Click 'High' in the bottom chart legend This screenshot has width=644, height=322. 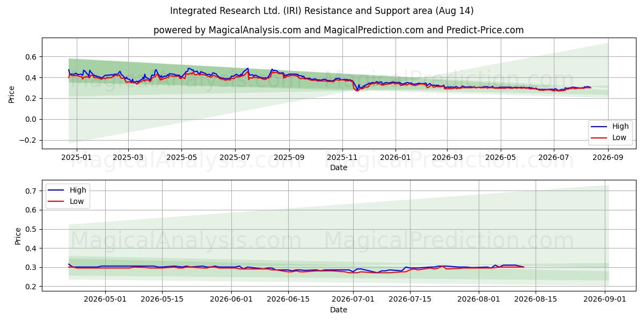tap(78, 190)
